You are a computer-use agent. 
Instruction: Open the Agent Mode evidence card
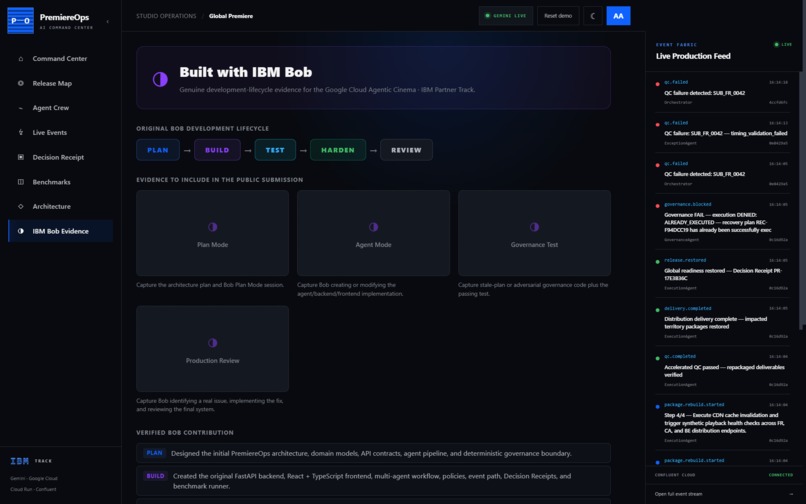coord(373,233)
